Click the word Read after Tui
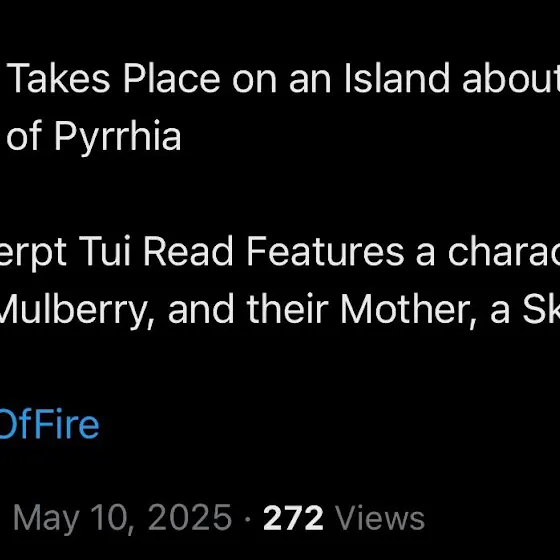This screenshot has height=560, width=560. coord(188,251)
